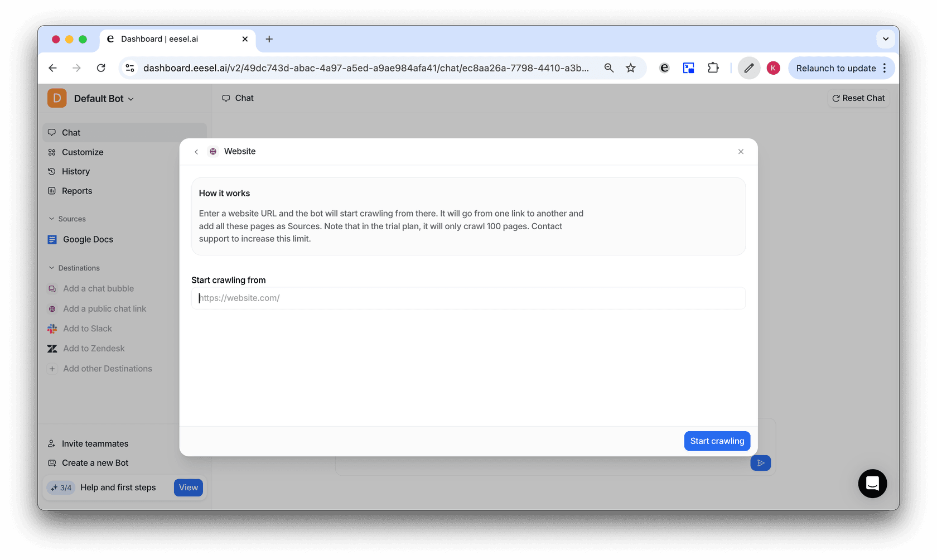Viewport: 937px width, 560px height.
Task: Collapse the Sources section
Action: tap(67, 219)
